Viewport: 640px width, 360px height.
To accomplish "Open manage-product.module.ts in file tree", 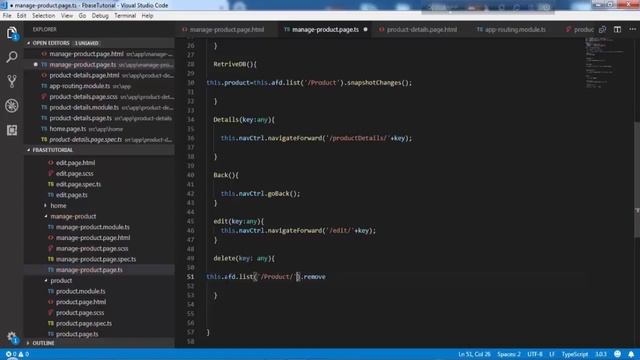I will pyautogui.click(x=100, y=227).
